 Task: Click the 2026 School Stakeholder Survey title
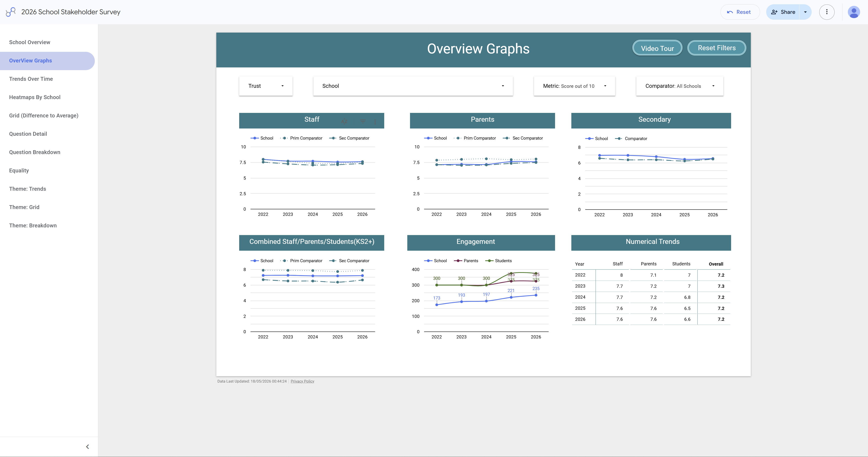coord(71,12)
